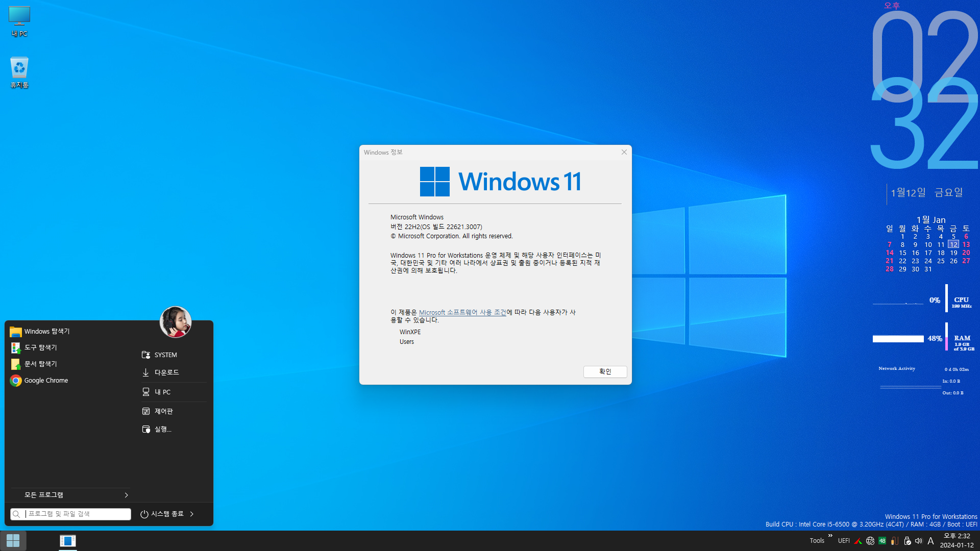Click the 다운로드 arrow icon
The image size is (980, 551).
pos(146,372)
